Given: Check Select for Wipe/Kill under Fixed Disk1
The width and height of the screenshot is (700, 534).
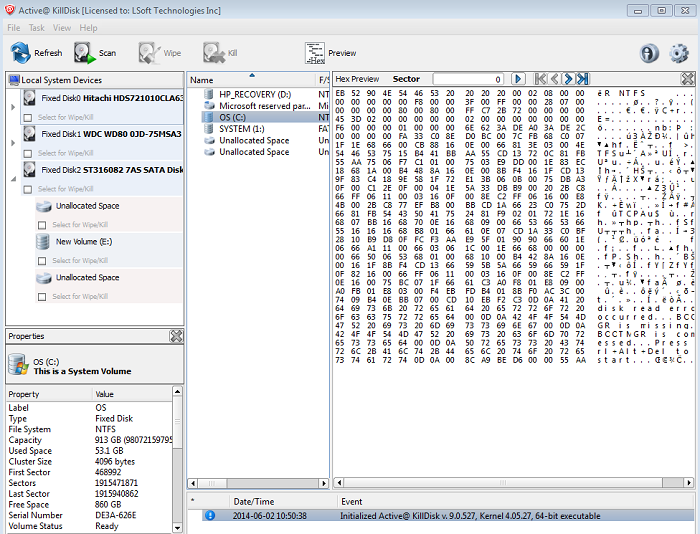Looking at the screenshot, I should tap(29, 153).
